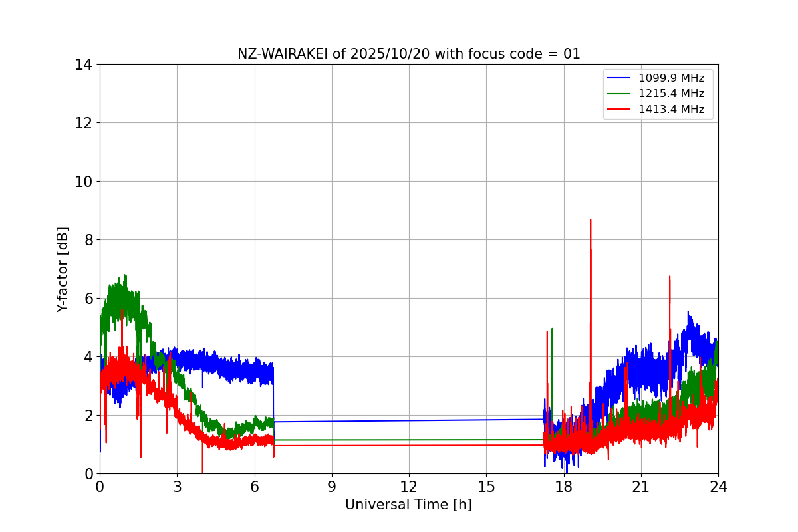Click the blue line sample in legend

[x=619, y=78]
